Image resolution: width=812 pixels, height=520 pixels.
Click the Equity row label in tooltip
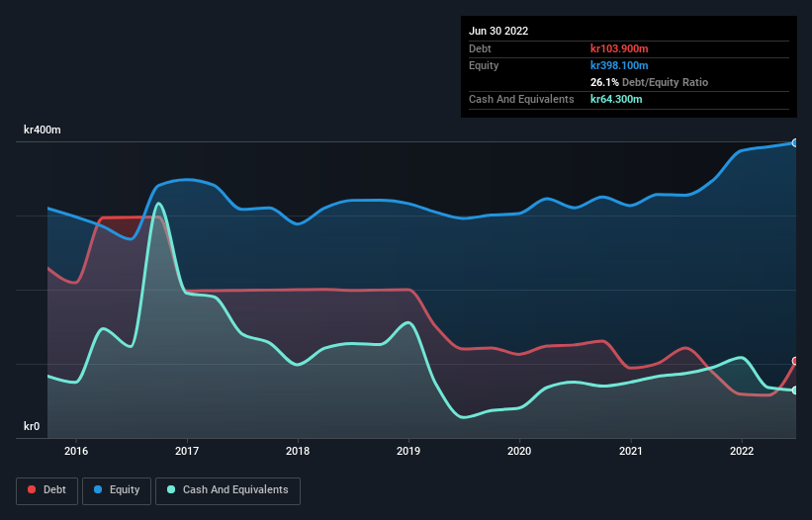point(484,65)
